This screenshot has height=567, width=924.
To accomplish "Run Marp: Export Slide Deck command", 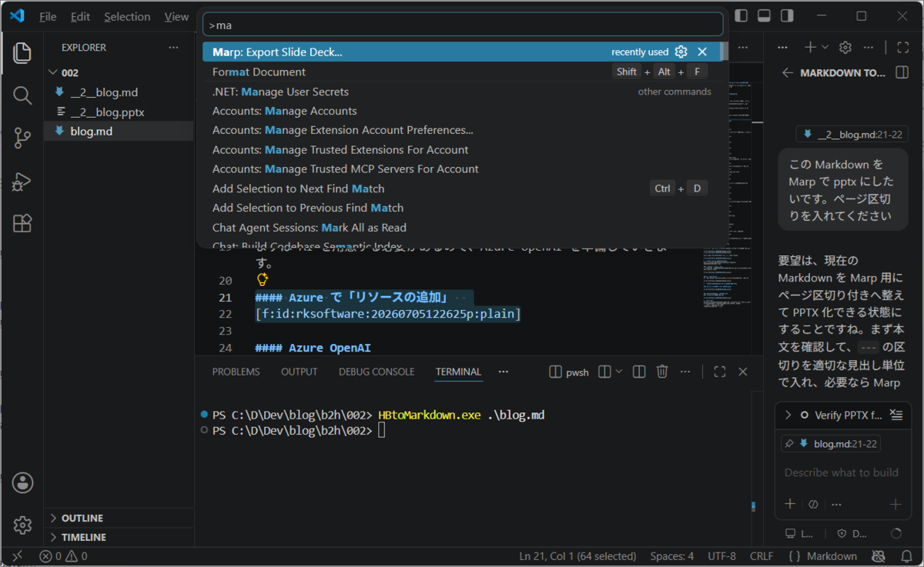I will (x=461, y=52).
